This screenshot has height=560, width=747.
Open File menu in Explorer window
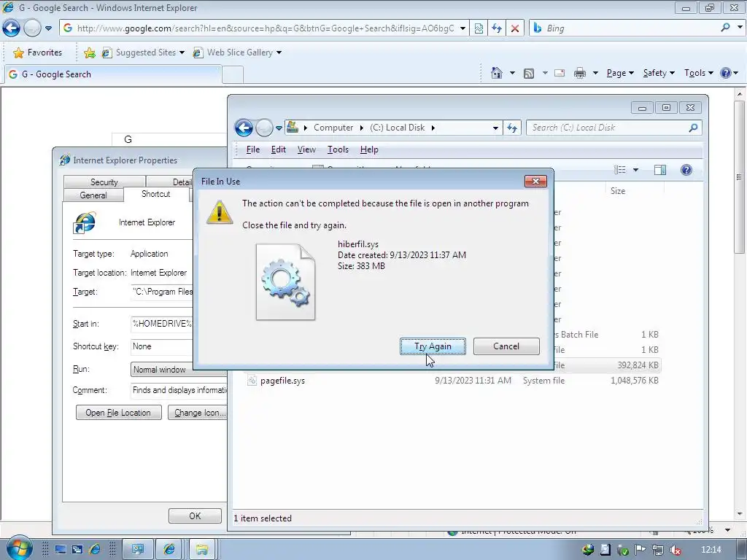pos(253,149)
